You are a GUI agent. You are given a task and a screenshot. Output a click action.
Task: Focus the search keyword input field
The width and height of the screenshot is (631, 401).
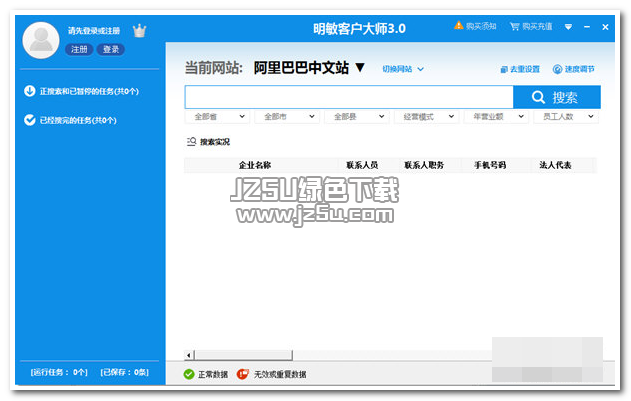349,97
